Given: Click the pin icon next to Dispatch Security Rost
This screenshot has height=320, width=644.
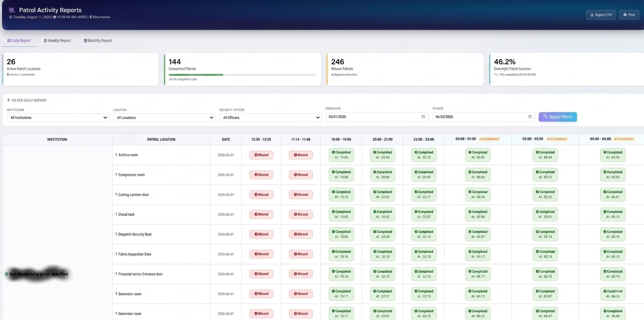Looking at the screenshot, I should coord(116,234).
